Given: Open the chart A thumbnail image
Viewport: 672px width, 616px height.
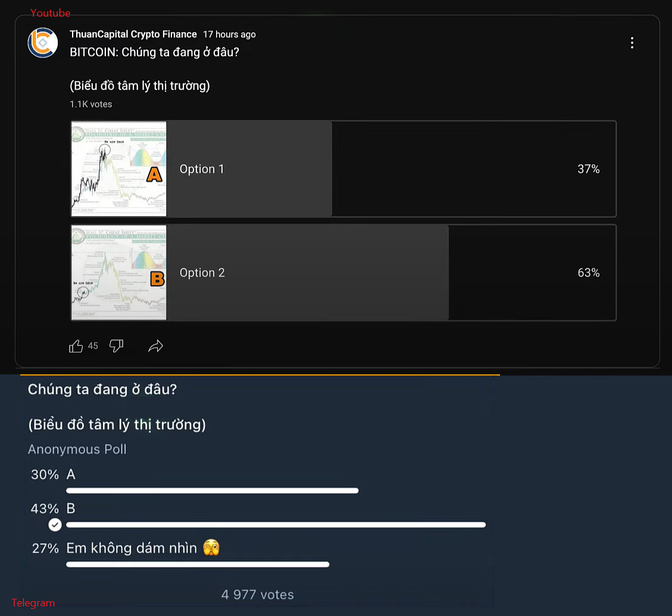Looking at the screenshot, I should click(119, 169).
